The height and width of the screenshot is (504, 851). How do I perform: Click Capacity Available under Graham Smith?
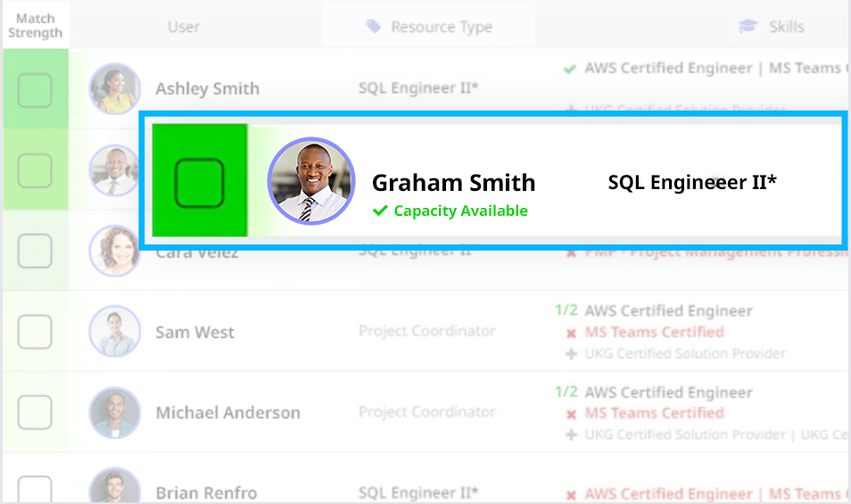(461, 211)
